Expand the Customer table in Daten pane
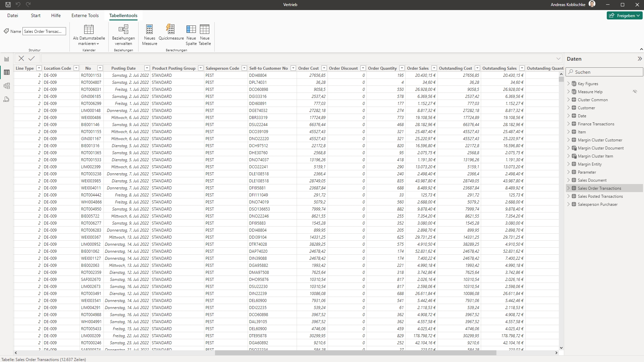 click(x=569, y=108)
